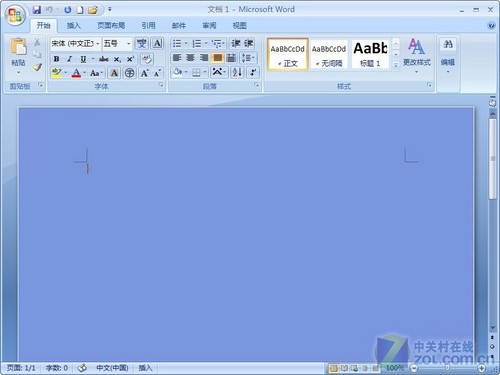The image size is (500, 375).
Task: Click the Copy icon in the clipboard group
Action: [37, 55]
